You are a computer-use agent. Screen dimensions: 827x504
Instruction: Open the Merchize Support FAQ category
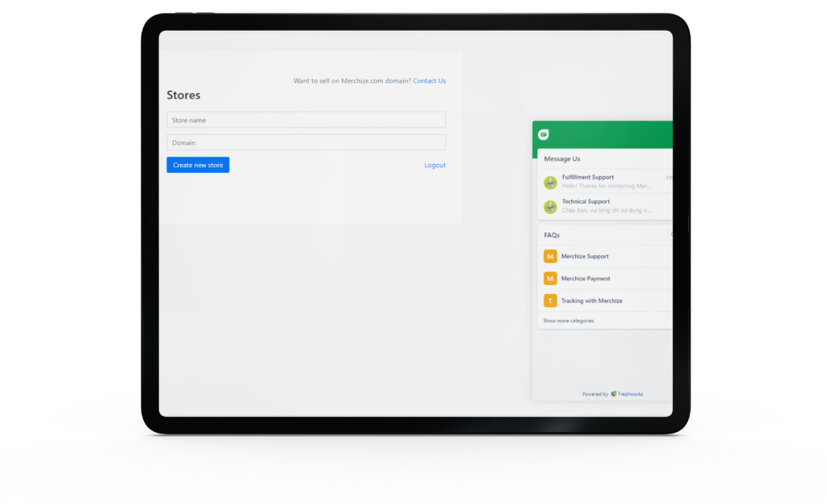pyautogui.click(x=605, y=256)
